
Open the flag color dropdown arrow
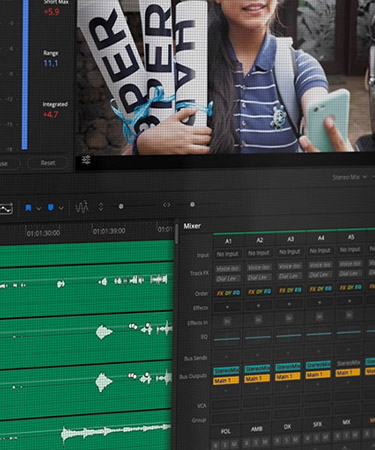(39, 209)
